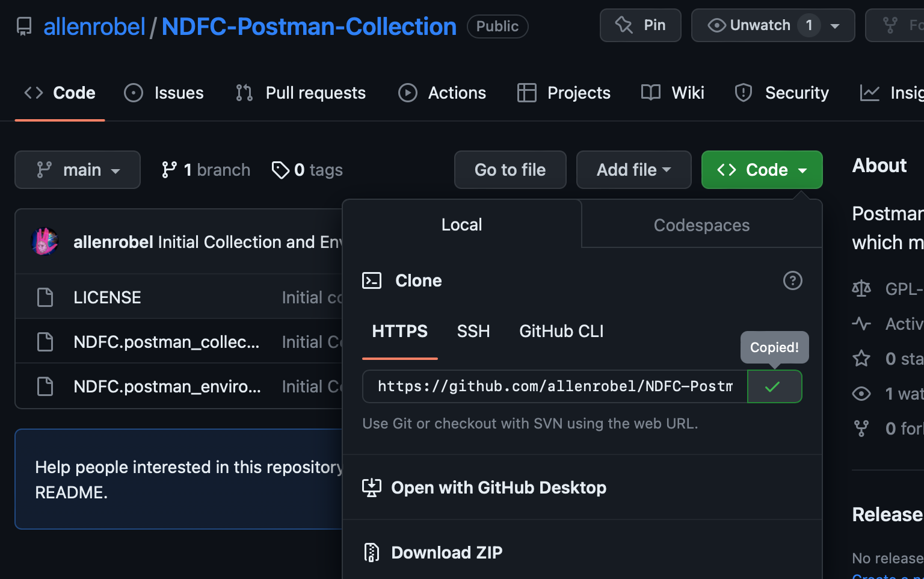Click the Releases heading in sidebar

pyautogui.click(x=888, y=515)
